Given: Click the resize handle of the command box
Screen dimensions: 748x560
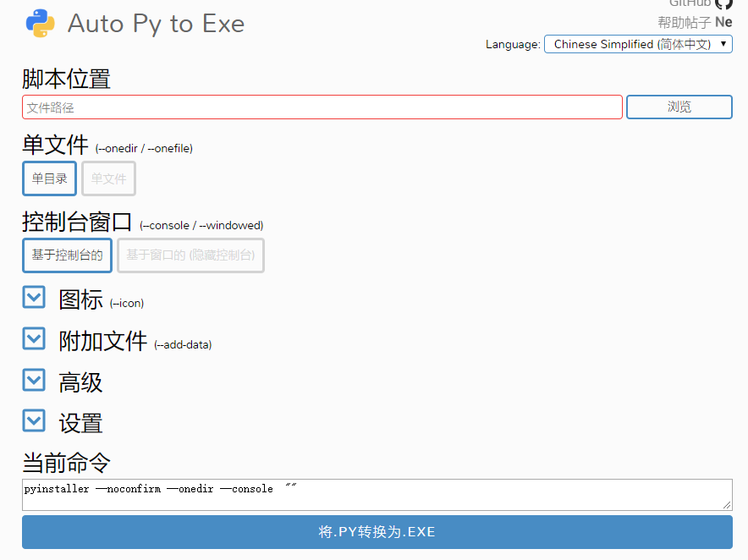Looking at the screenshot, I should tap(728, 505).
